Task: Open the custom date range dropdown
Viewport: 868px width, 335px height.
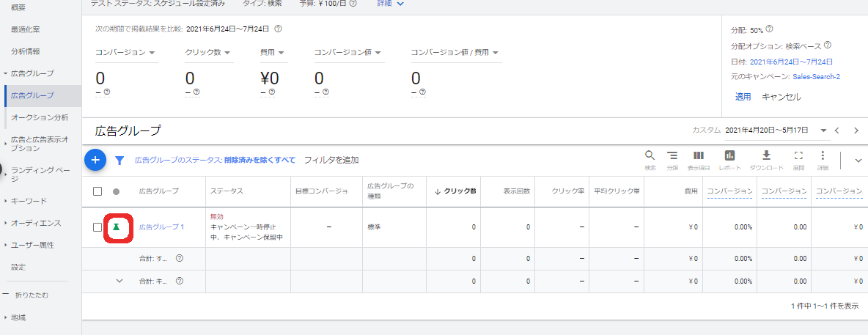Action: pos(823,130)
